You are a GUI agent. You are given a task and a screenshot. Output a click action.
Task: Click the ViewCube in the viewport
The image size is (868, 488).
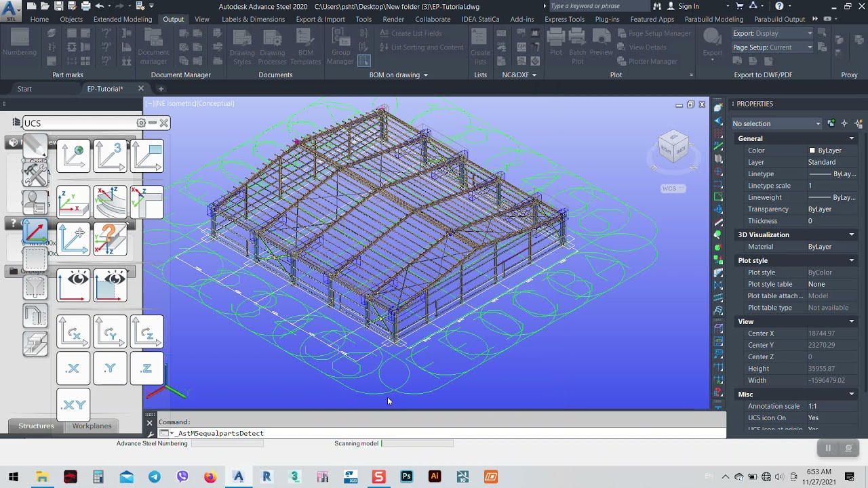[x=673, y=147]
